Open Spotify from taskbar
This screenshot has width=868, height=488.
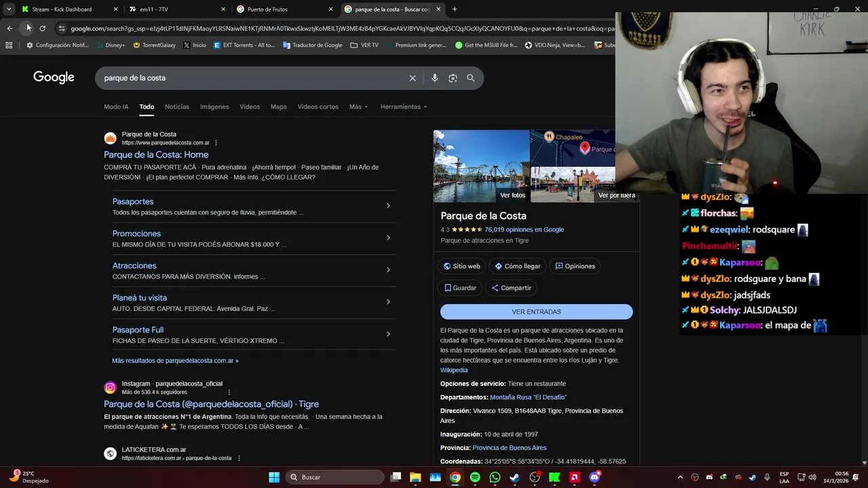tap(475, 477)
